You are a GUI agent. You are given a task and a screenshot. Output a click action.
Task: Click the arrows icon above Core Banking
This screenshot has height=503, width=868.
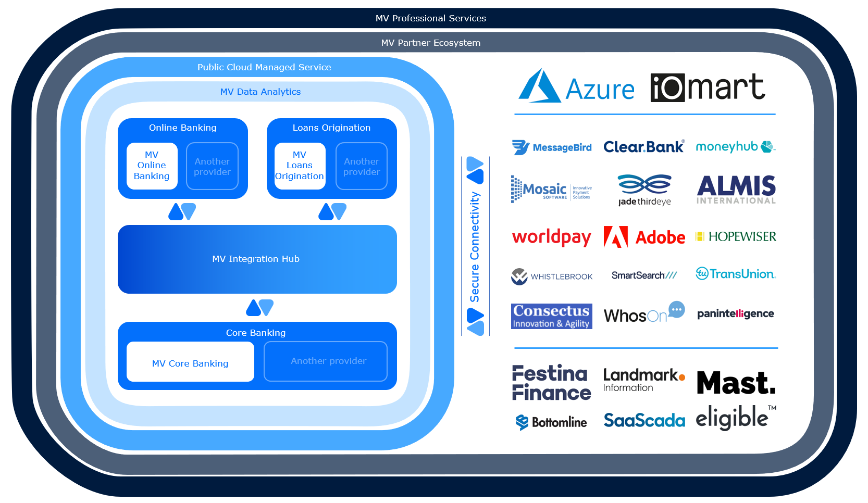coord(259,308)
